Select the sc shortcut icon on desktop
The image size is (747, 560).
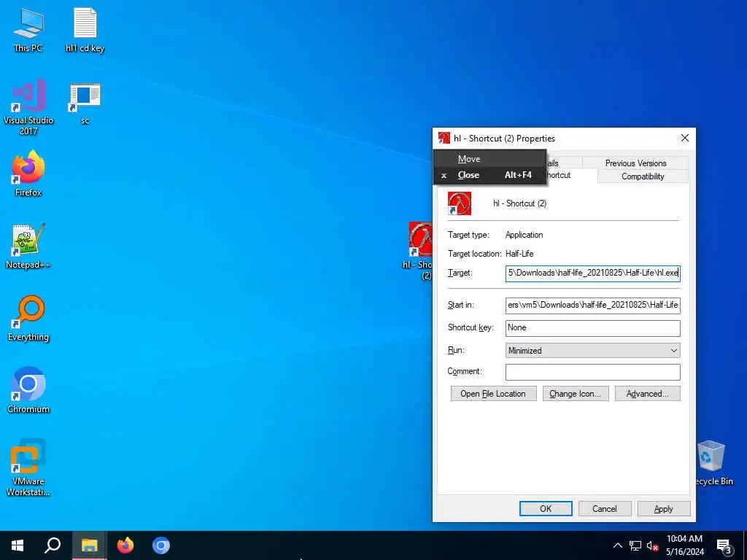(85, 104)
